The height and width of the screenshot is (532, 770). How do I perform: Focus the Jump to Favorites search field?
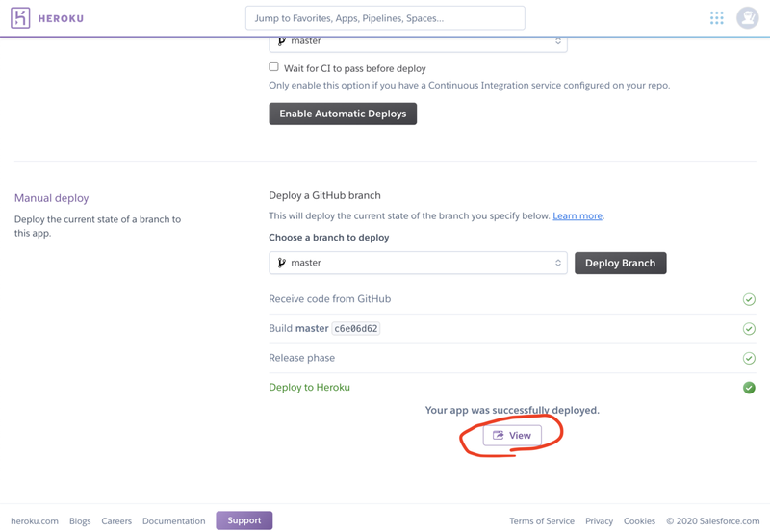point(385,18)
